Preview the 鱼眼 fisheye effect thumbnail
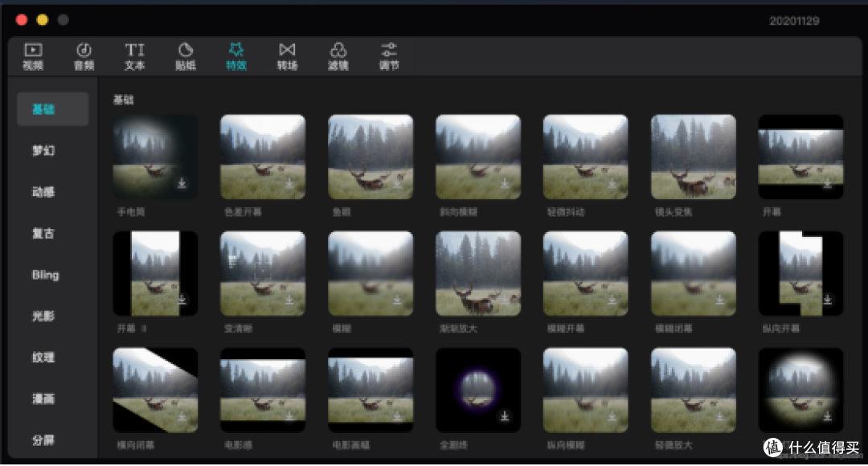Screen dimensions: 868x466 click(371, 157)
